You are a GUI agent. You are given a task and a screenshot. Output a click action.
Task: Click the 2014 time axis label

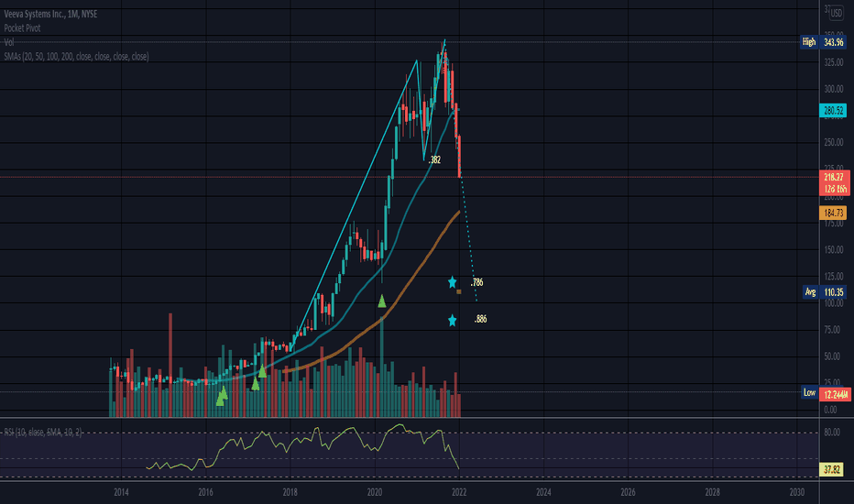(x=121, y=492)
